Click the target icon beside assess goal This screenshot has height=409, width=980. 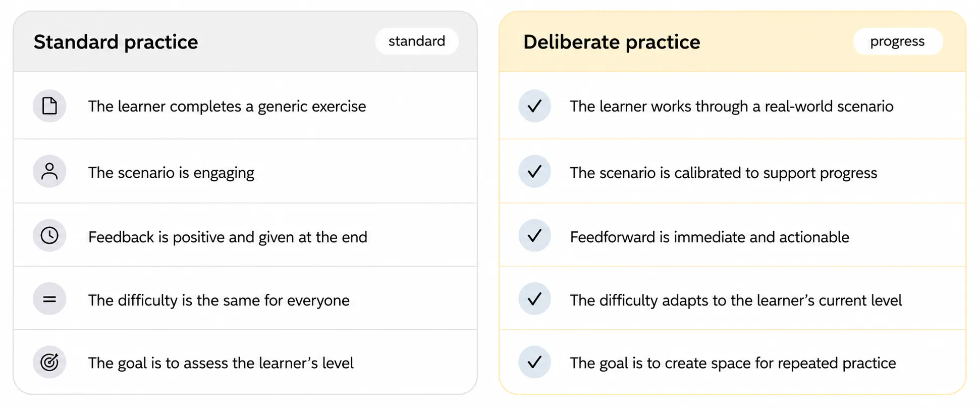tap(49, 362)
